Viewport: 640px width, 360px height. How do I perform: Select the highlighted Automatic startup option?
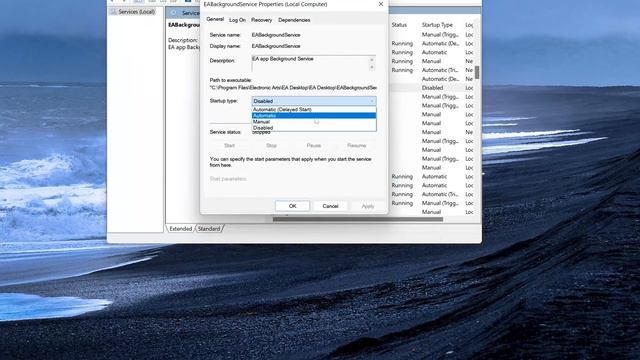coord(314,116)
